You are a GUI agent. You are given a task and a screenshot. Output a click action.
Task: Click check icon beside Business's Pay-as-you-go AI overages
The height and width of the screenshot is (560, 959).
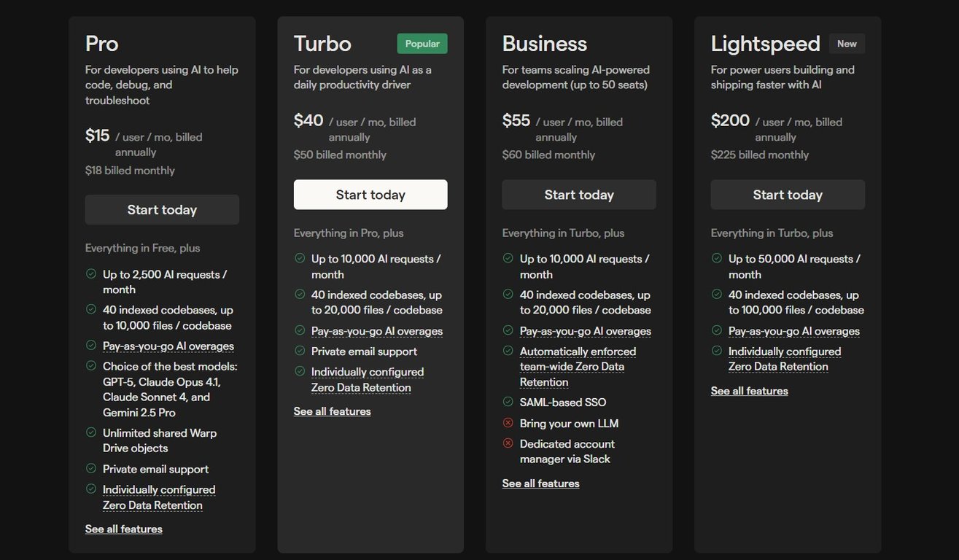[508, 330]
